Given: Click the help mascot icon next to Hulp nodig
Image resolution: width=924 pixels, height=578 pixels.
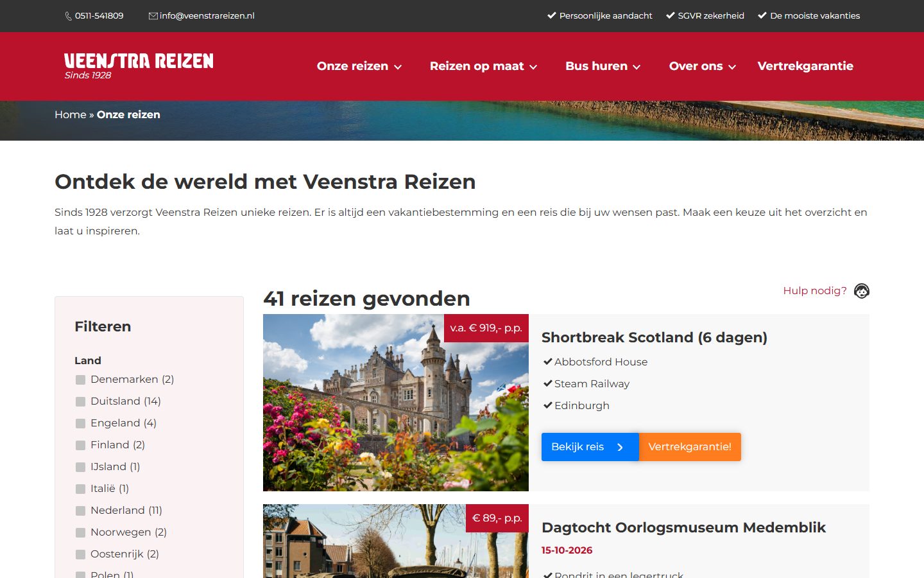Looking at the screenshot, I should [x=862, y=291].
